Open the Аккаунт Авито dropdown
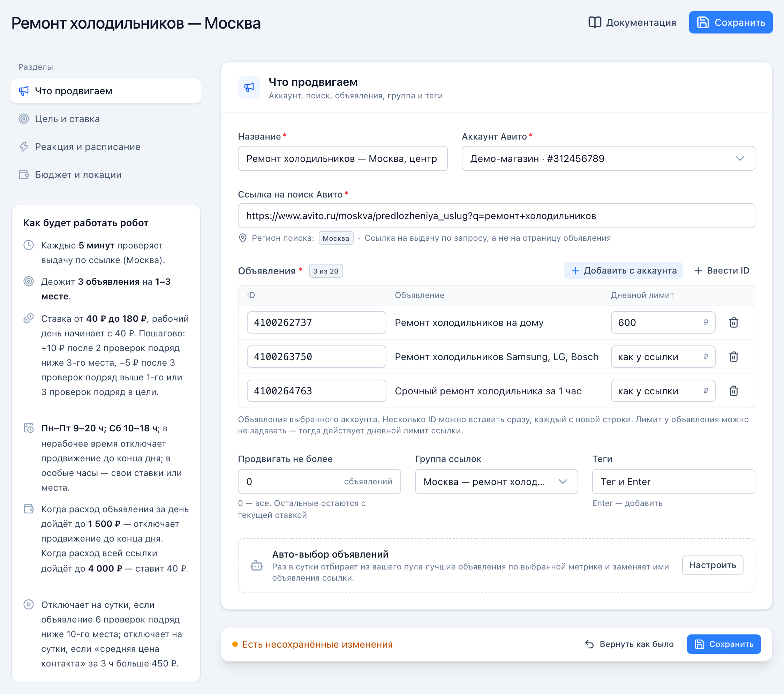The width and height of the screenshot is (784, 694). click(608, 158)
